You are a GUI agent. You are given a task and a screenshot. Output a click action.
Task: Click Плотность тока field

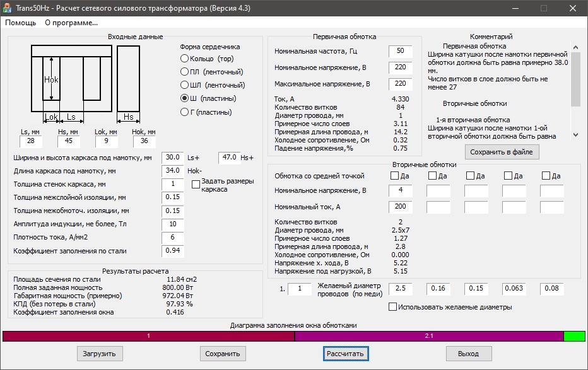point(173,238)
